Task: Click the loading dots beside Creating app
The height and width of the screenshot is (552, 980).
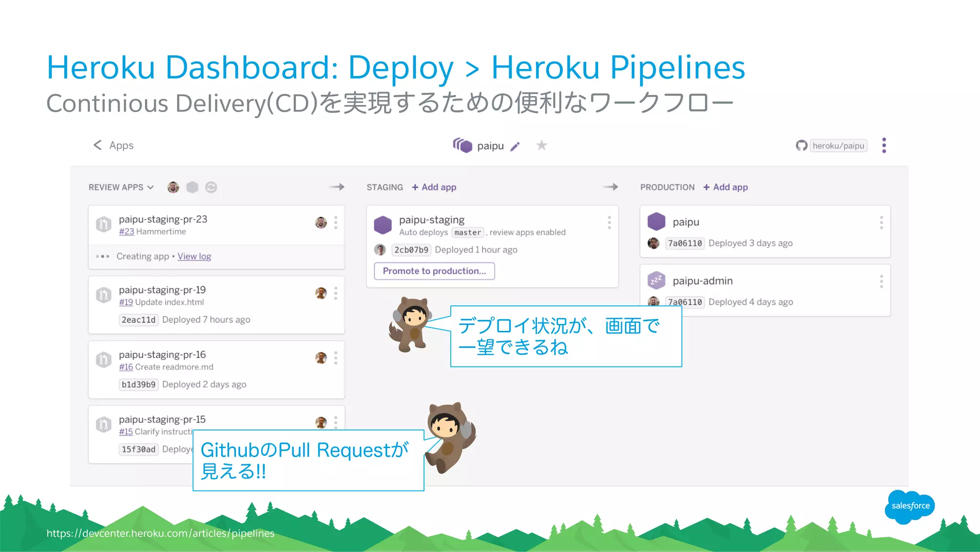Action: tap(102, 257)
